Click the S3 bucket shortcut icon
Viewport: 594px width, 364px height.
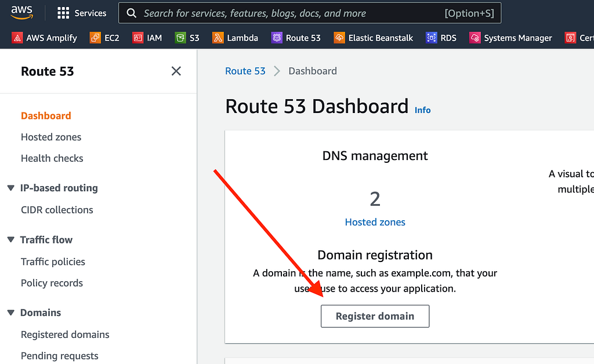pyautogui.click(x=180, y=38)
